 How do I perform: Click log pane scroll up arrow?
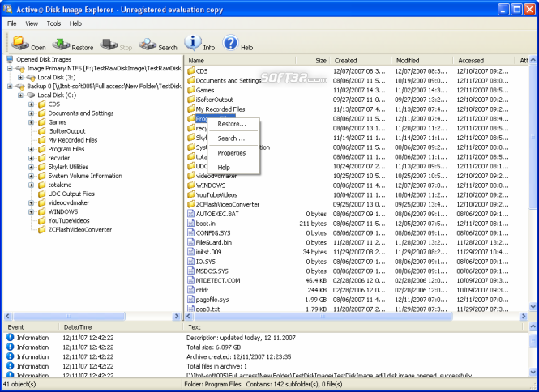point(533,326)
